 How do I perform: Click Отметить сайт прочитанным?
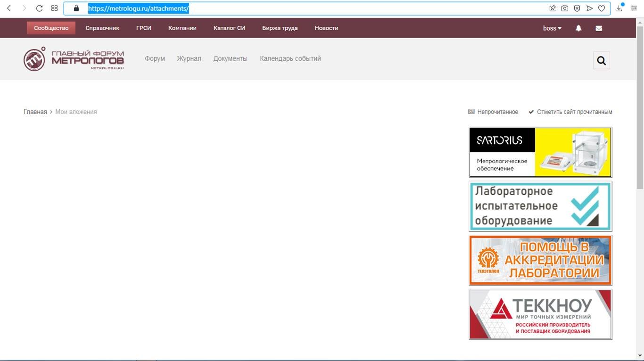pos(574,112)
